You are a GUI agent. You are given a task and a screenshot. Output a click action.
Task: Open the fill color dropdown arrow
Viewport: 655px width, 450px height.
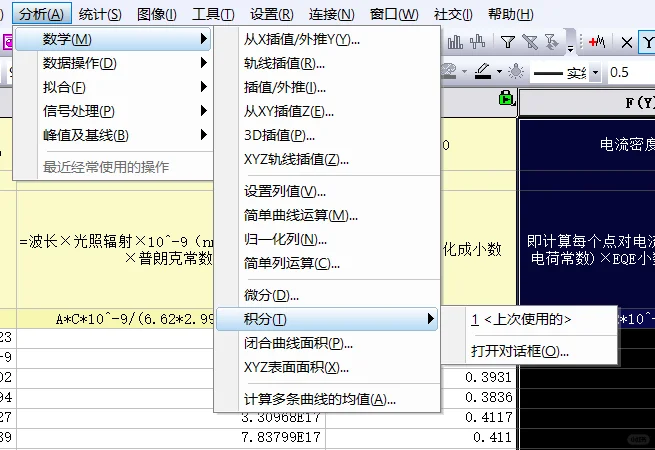click(x=465, y=72)
